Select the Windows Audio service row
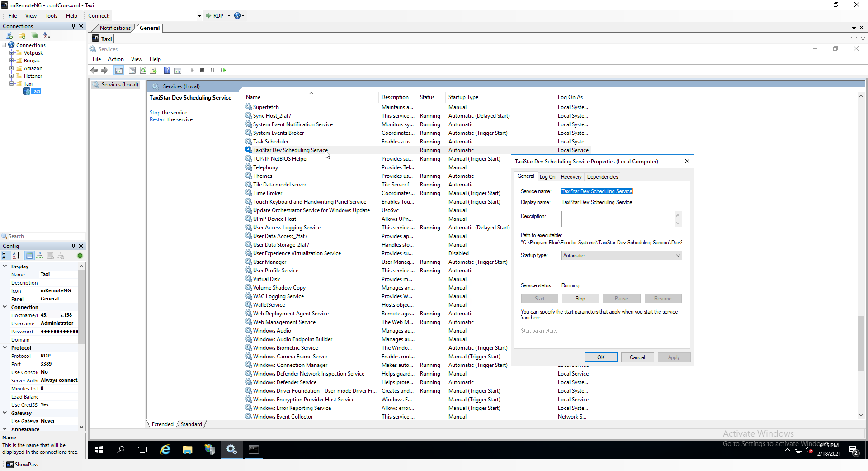Image resolution: width=868 pixels, height=471 pixels. pos(417,331)
